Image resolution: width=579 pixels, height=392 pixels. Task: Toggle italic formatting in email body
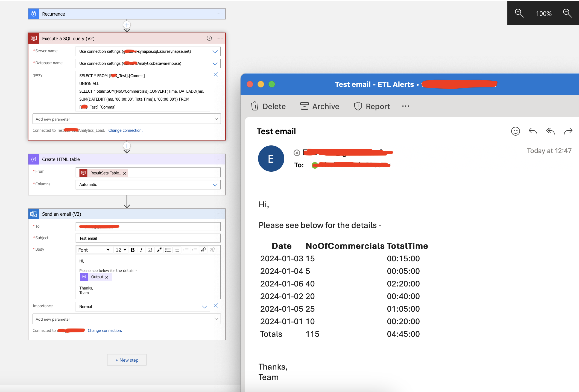pos(141,250)
